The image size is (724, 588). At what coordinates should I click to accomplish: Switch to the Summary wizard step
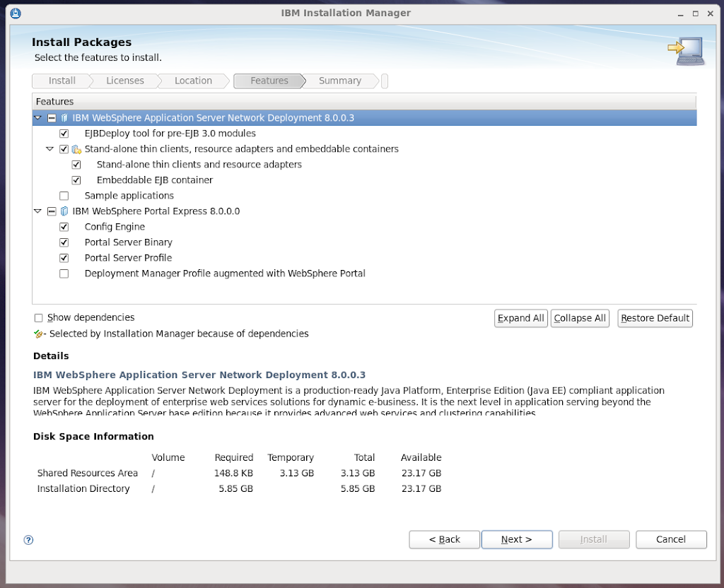tap(339, 81)
